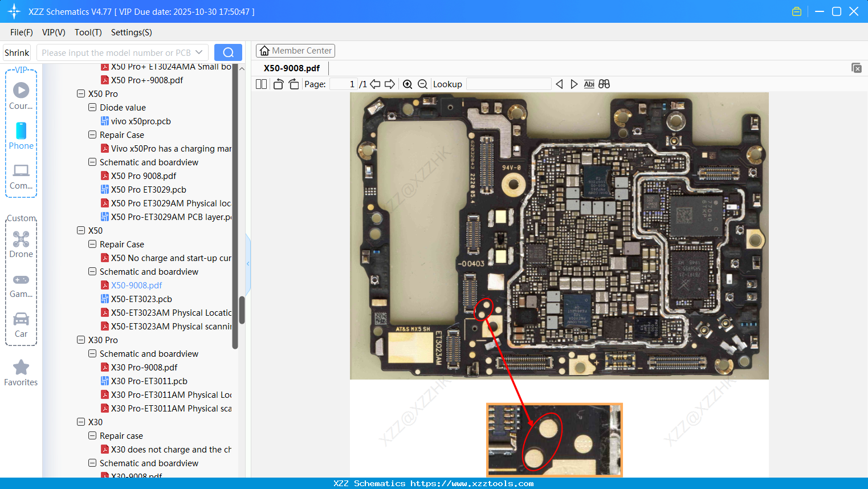Select the Car category icon
Viewport: 868px width, 489px height.
pos(21,325)
